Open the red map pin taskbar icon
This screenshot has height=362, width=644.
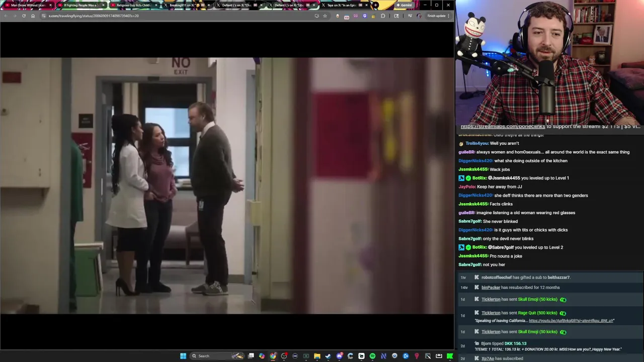[417, 356]
